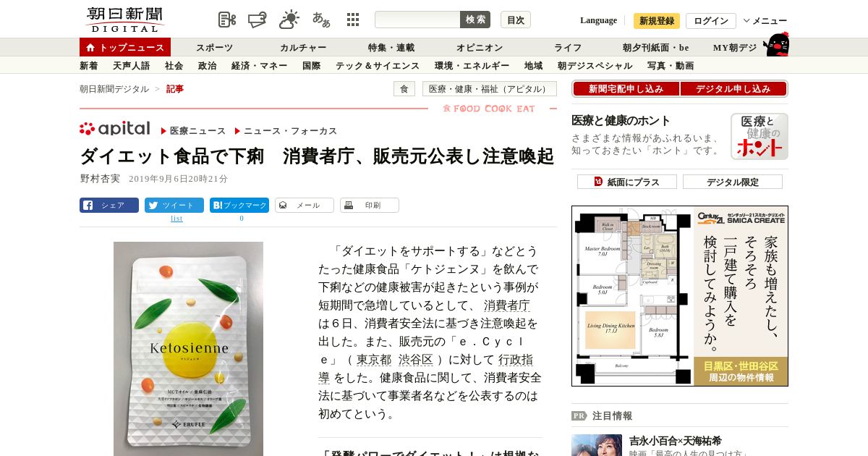Open the カルチャー tab
This screenshot has height=456, width=868.
point(303,48)
